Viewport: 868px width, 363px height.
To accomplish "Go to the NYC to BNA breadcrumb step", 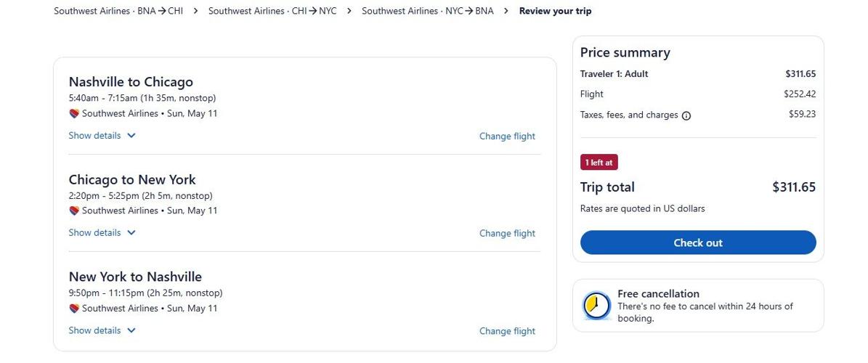I will (x=427, y=11).
